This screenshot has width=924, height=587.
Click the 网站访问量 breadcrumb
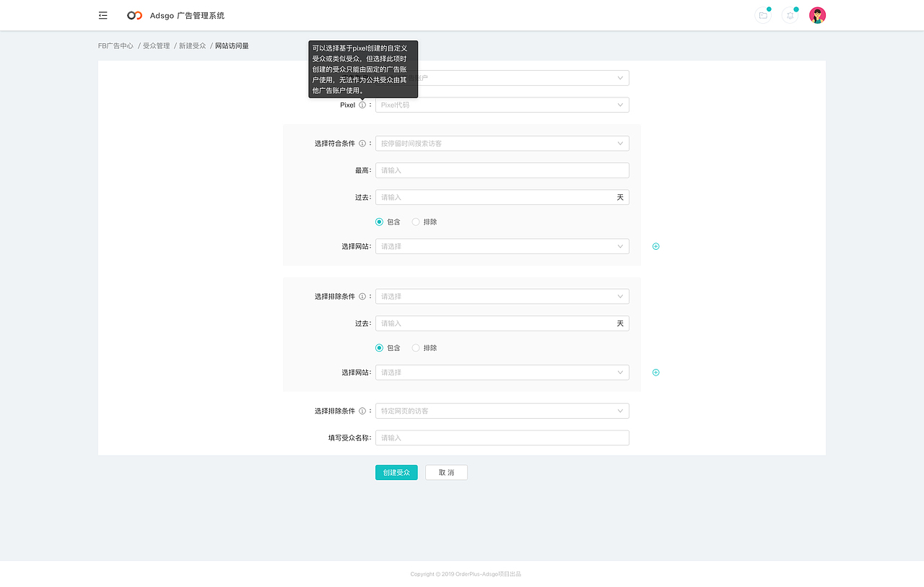tap(232, 45)
